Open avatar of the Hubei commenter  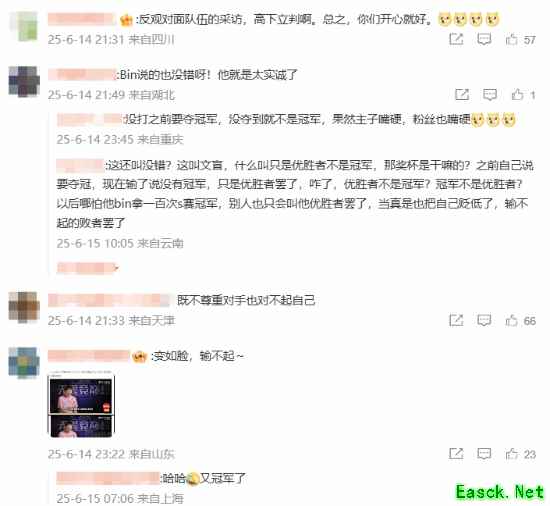pyautogui.click(x=24, y=81)
